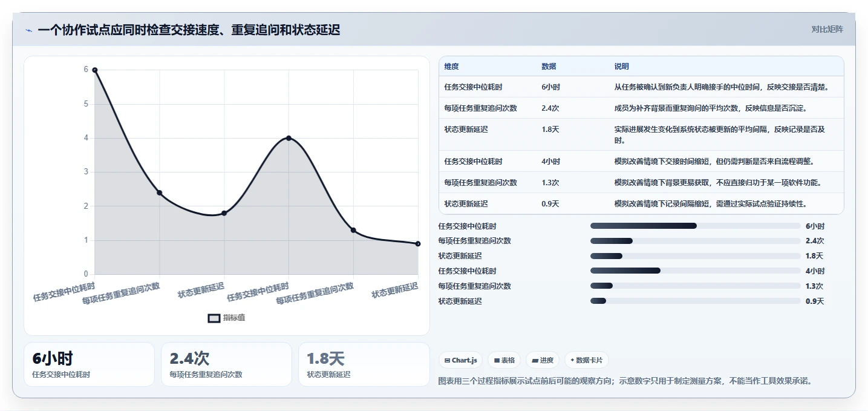
Task: Click the progress bar labeled 0.9天
Action: point(696,301)
